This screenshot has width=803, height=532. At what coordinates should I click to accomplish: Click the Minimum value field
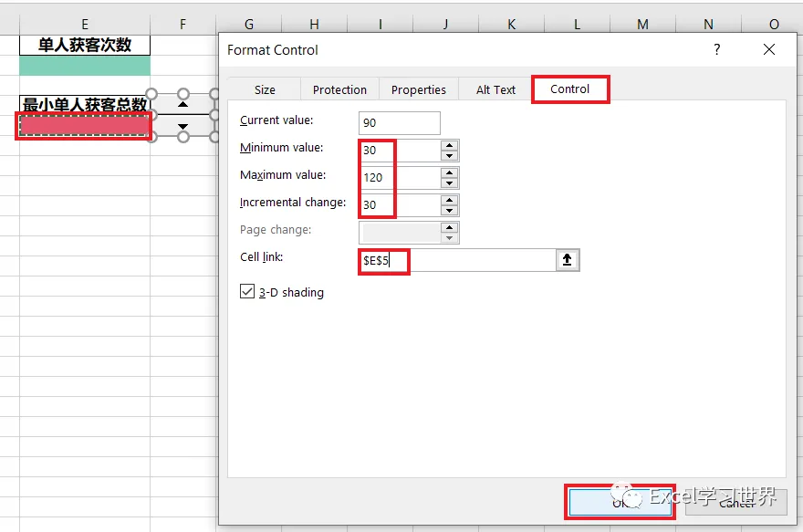399,151
